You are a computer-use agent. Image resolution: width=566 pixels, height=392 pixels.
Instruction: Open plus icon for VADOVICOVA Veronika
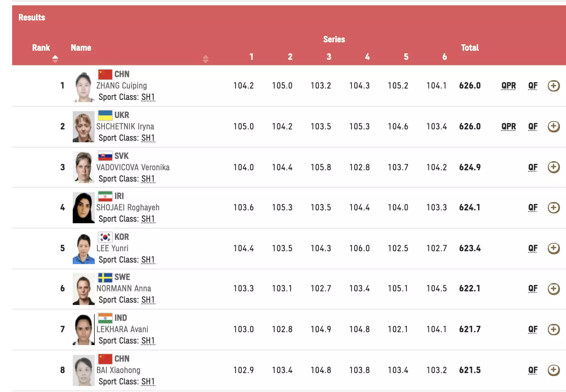pyautogui.click(x=553, y=167)
